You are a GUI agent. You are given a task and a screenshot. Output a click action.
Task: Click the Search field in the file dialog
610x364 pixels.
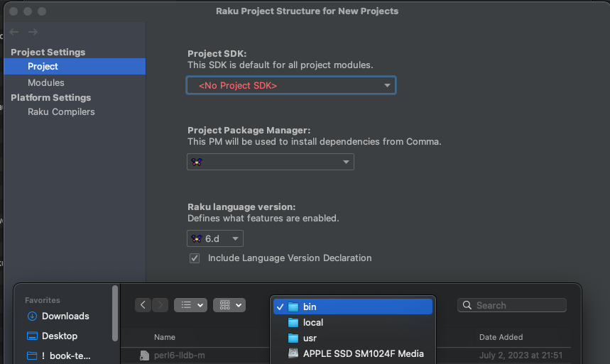pyautogui.click(x=512, y=305)
